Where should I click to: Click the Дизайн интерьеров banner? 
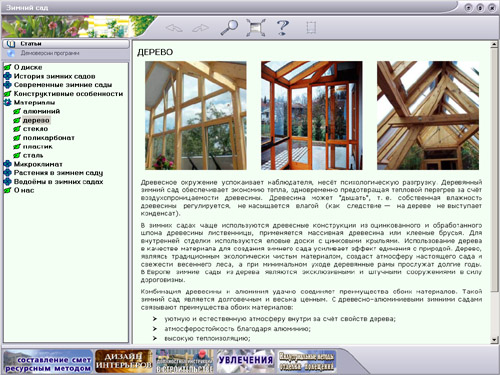click(x=124, y=361)
